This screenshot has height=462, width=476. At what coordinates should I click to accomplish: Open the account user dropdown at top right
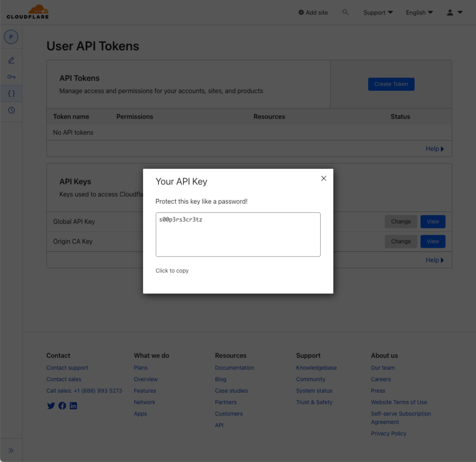454,13
